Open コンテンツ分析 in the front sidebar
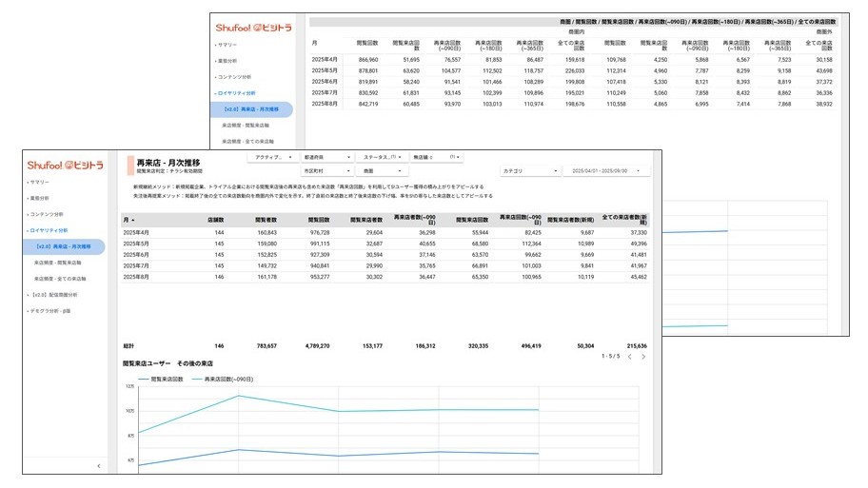 (x=48, y=214)
